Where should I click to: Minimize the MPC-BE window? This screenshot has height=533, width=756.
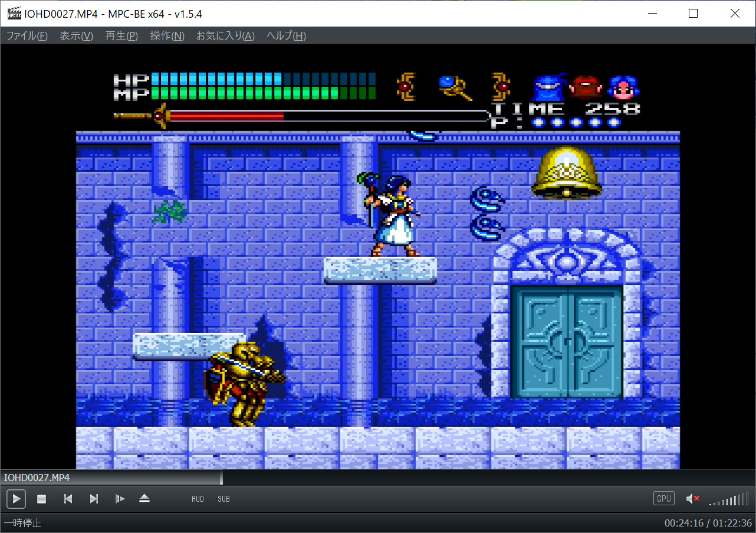pyautogui.click(x=652, y=14)
